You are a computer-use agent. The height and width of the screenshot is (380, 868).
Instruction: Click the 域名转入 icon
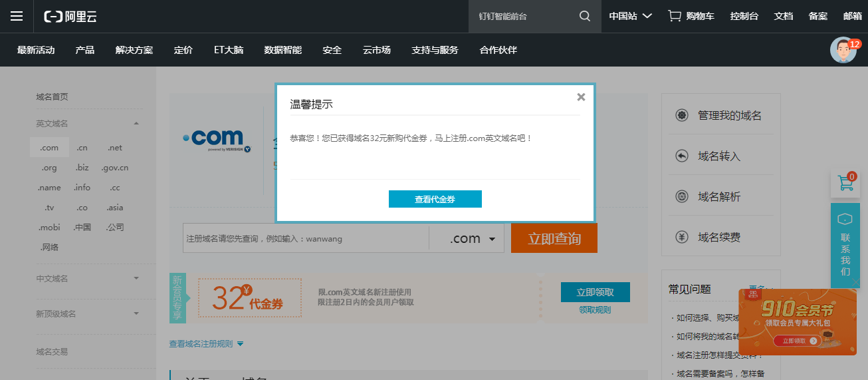click(x=681, y=156)
